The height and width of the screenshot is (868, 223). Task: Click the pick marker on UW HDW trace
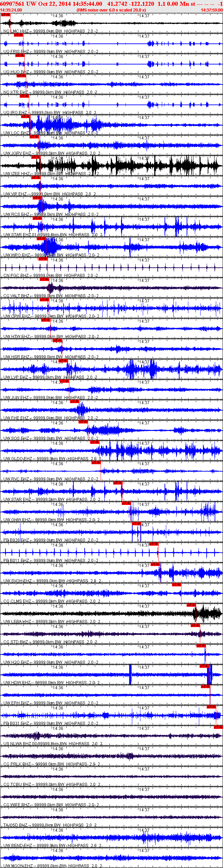[x=204, y=666]
